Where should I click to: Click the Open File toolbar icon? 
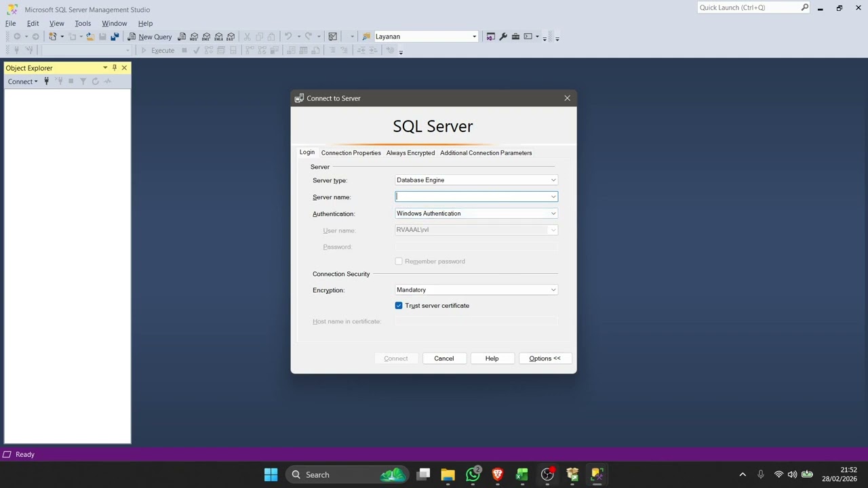[x=90, y=37]
